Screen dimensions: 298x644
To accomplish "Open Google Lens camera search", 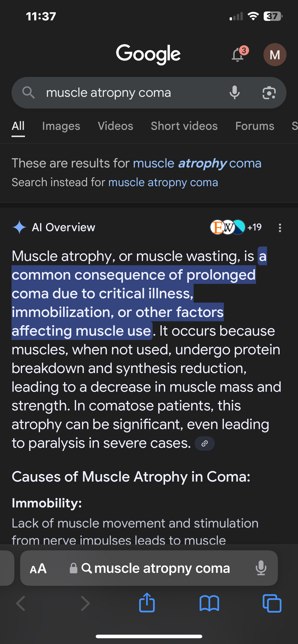I will pos(269,93).
